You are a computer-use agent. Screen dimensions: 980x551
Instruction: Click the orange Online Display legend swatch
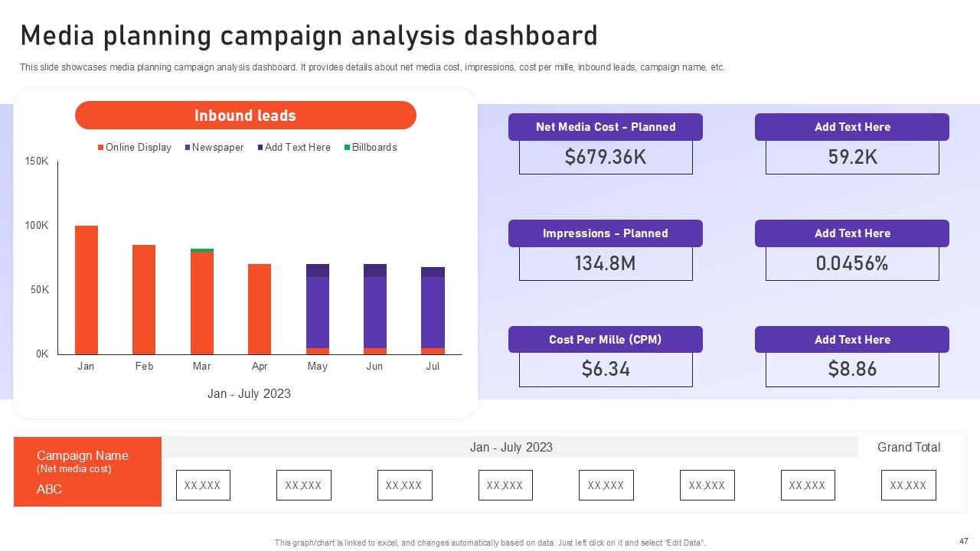[100, 147]
